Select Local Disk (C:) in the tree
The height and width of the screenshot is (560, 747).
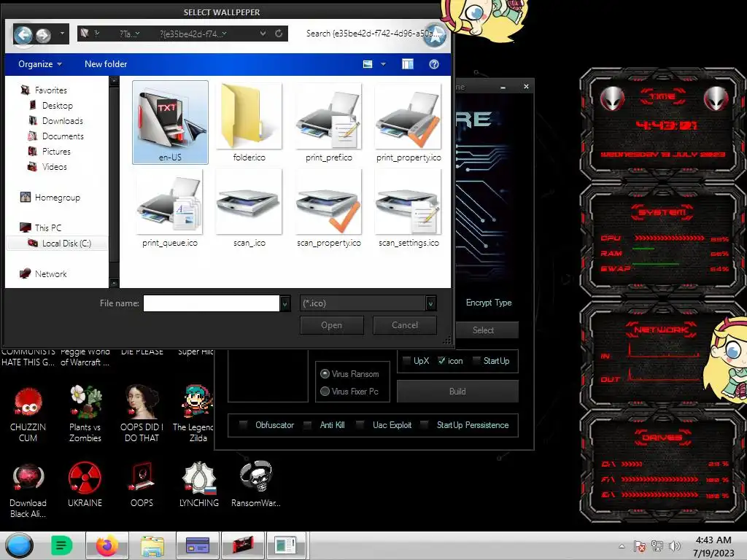click(66, 243)
